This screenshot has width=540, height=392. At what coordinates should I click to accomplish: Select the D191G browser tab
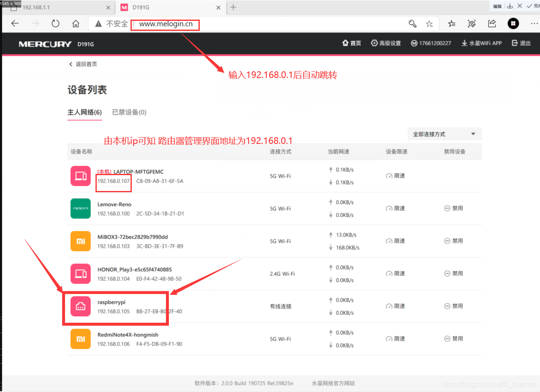coord(170,8)
